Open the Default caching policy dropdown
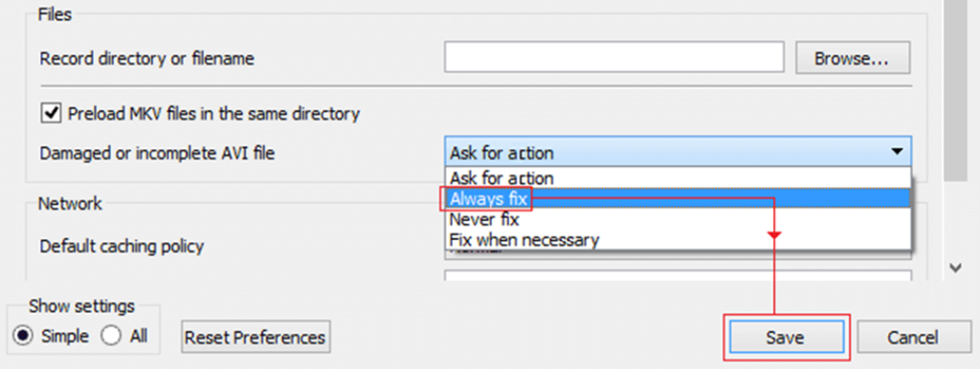The width and height of the screenshot is (980, 369). click(678, 252)
